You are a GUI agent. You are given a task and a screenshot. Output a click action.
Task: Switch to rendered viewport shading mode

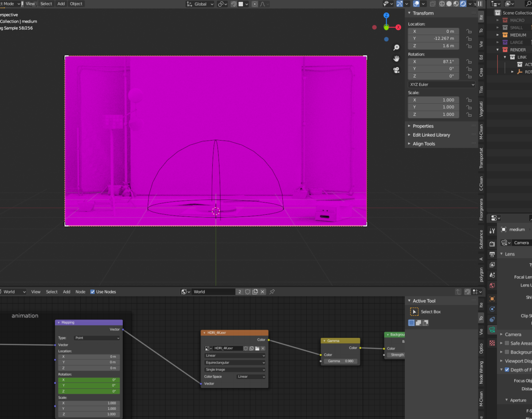pyautogui.click(x=463, y=4)
